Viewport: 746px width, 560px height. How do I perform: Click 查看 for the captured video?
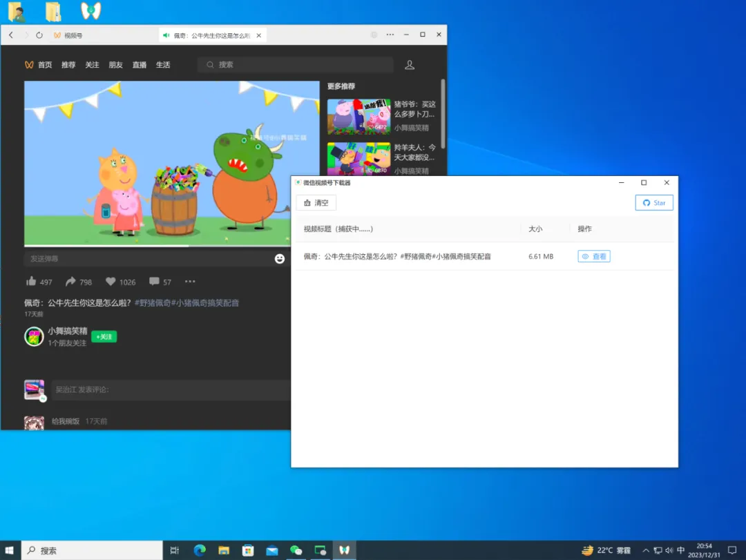coord(594,256)
